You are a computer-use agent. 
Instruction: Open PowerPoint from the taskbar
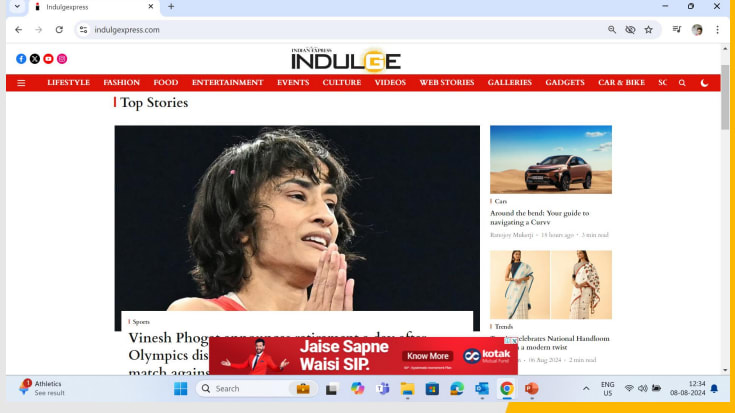531,388
